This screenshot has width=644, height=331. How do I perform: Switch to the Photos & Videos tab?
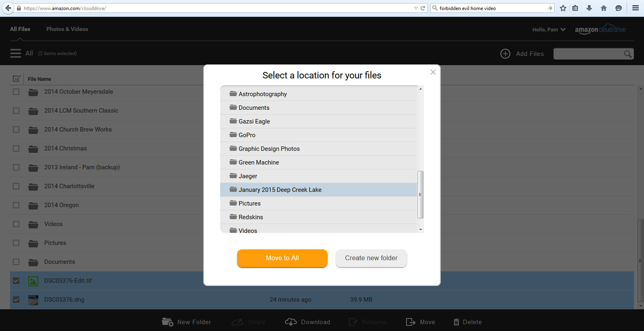67,29
